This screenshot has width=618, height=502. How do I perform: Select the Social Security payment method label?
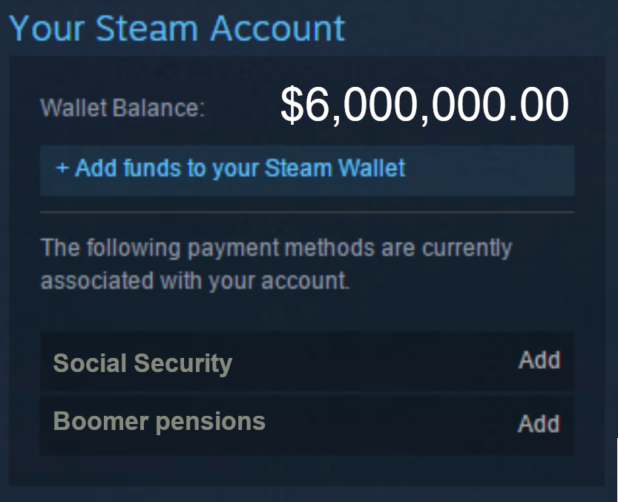point(142,363)
